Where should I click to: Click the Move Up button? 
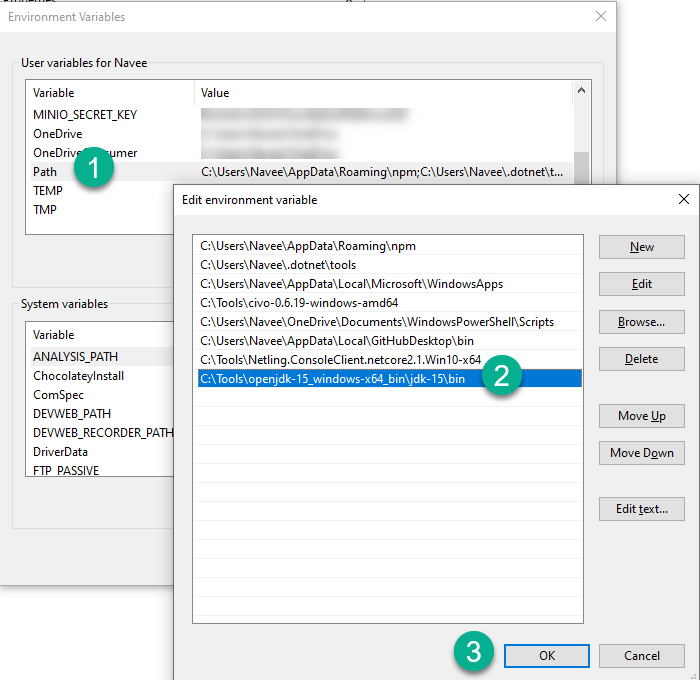click(x=642, y=416)
